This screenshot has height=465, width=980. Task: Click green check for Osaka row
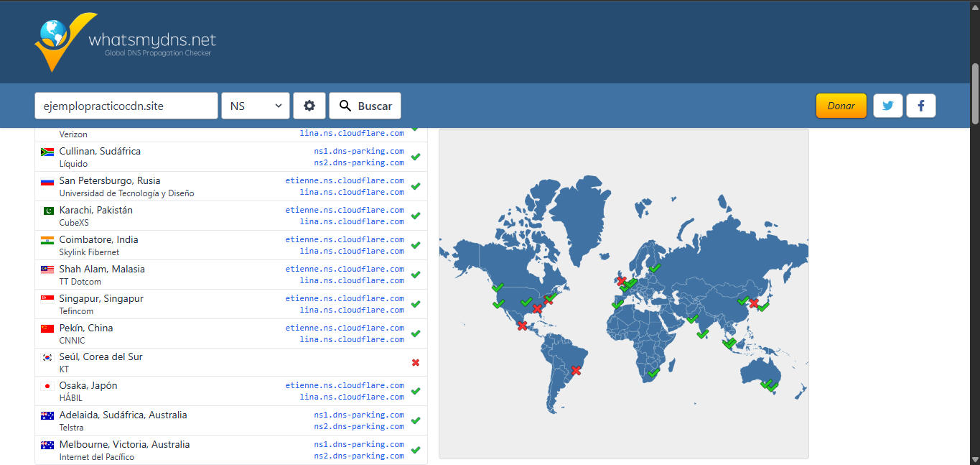[416, 392]
